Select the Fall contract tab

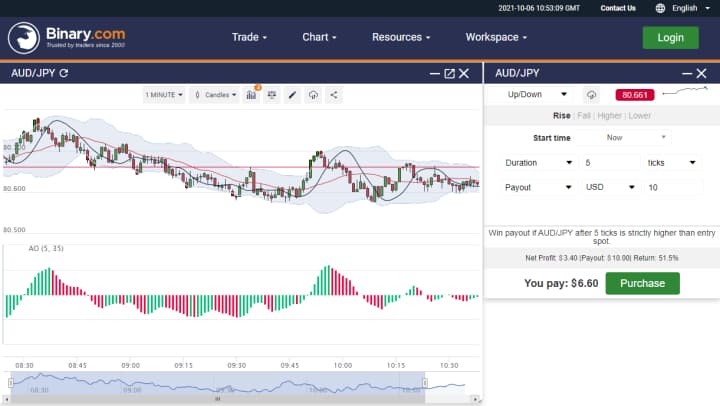point(584,116)
